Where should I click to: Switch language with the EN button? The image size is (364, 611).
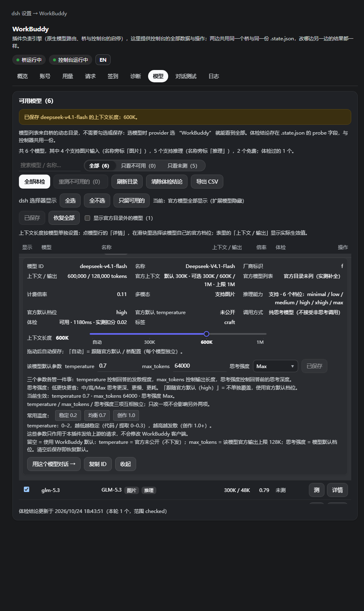(103, 60)
